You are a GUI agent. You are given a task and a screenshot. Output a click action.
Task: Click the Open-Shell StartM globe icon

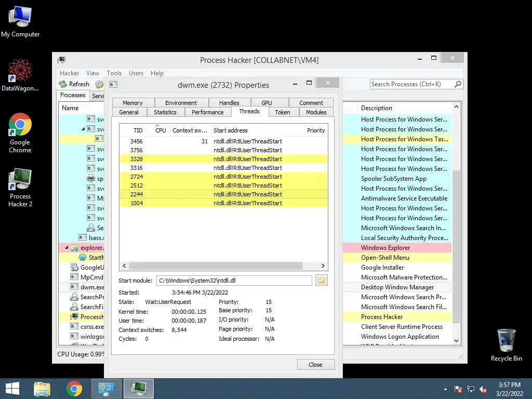tap(83, 258)
